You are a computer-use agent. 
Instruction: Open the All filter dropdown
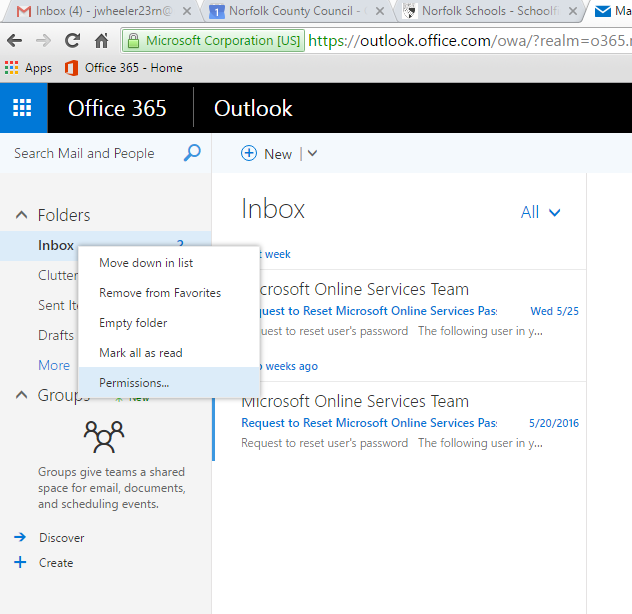(540, 212)
